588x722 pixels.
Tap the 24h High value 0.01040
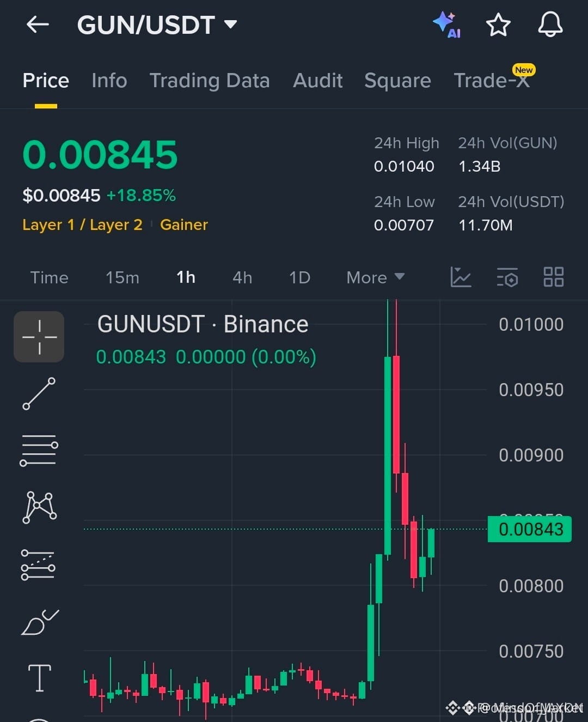click(x=404, y=166)
